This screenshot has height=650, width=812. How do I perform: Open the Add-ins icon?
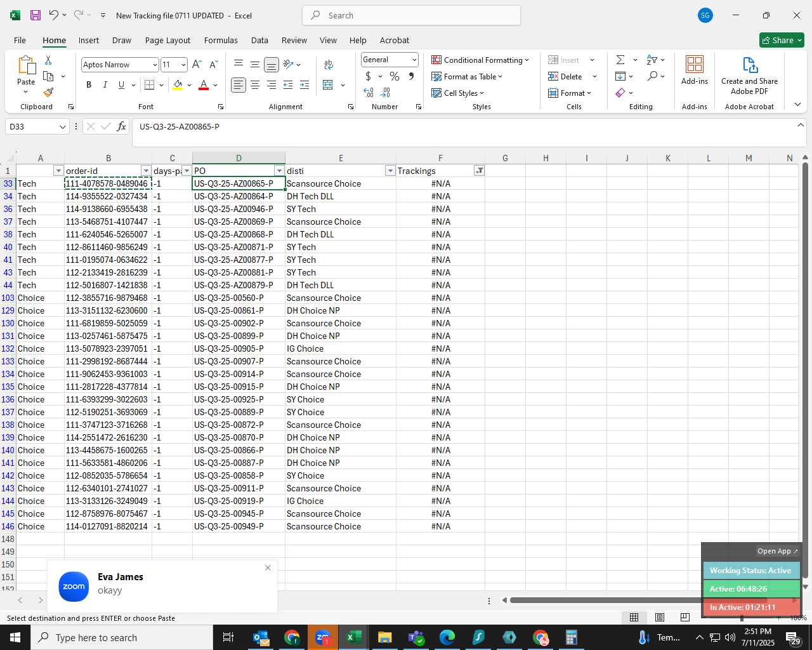[695, 70]
